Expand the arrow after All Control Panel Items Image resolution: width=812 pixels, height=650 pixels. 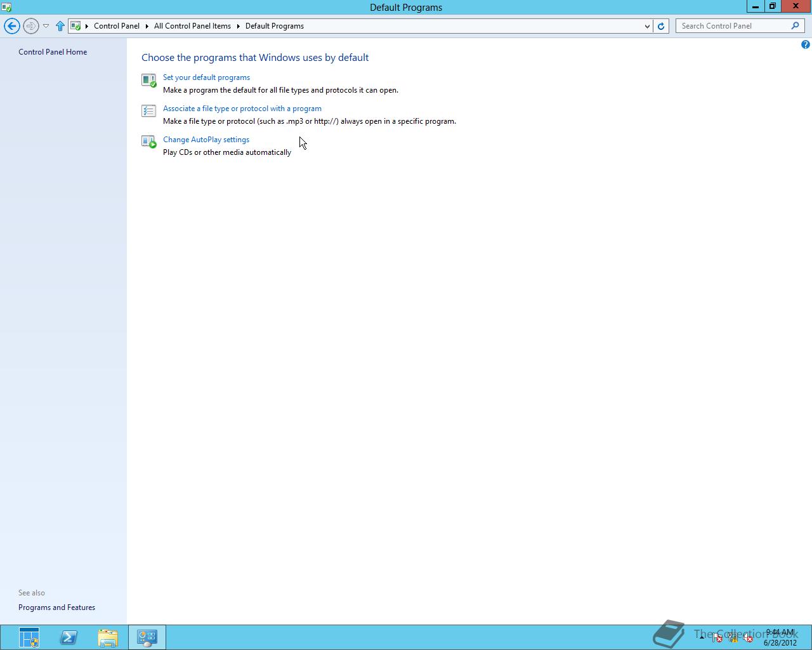[239, 26]
